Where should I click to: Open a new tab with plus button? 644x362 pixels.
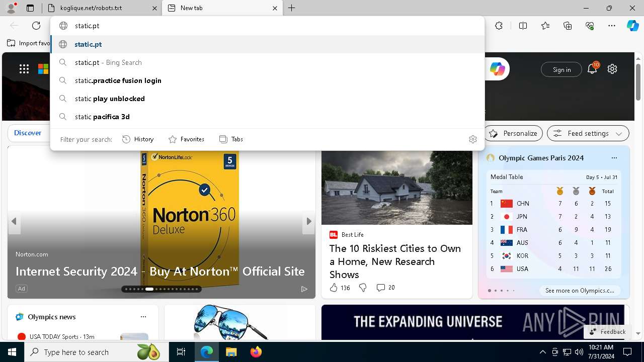tap(292, 8)
